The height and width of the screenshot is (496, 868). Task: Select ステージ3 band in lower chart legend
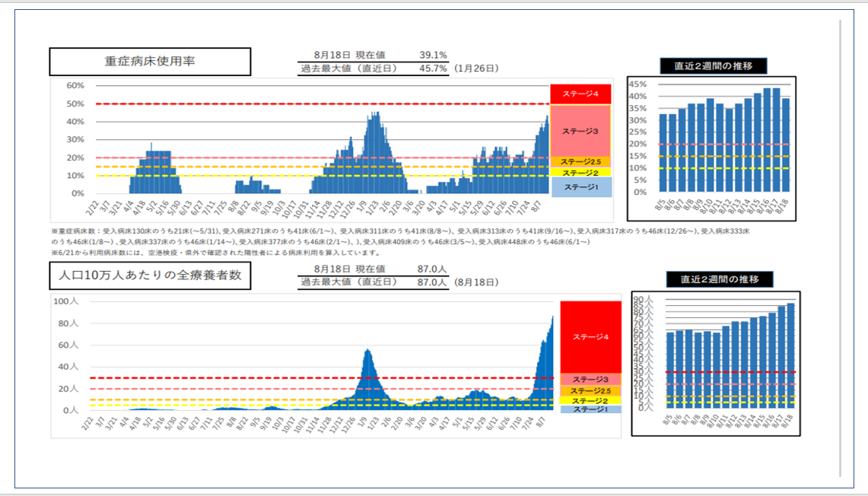(590, 379)
